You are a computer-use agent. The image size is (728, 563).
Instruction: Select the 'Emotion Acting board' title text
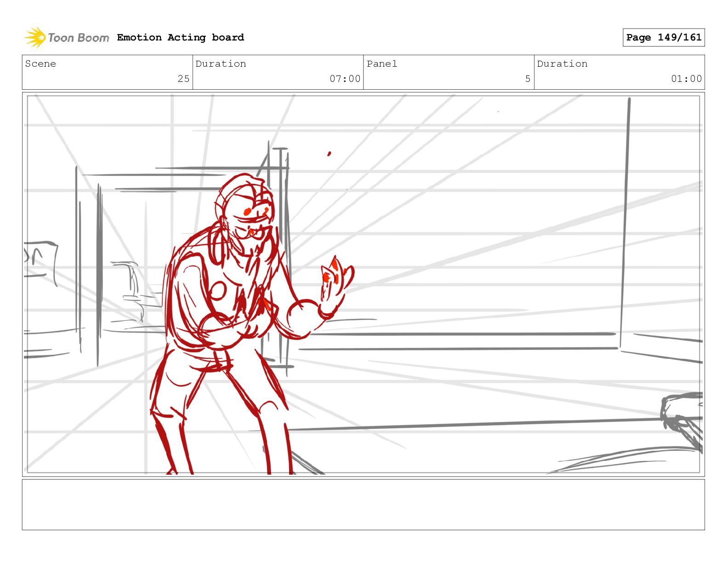pyautogui.click(x=180, y=37)
